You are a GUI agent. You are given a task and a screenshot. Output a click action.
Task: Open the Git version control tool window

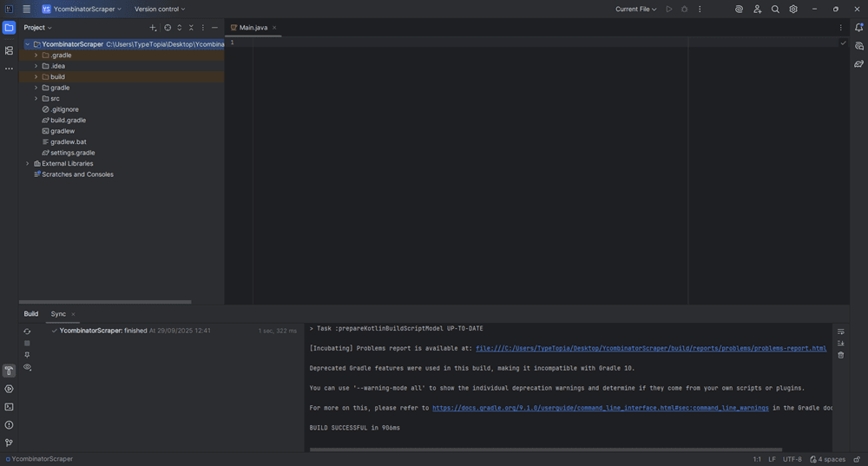(9, 443)
